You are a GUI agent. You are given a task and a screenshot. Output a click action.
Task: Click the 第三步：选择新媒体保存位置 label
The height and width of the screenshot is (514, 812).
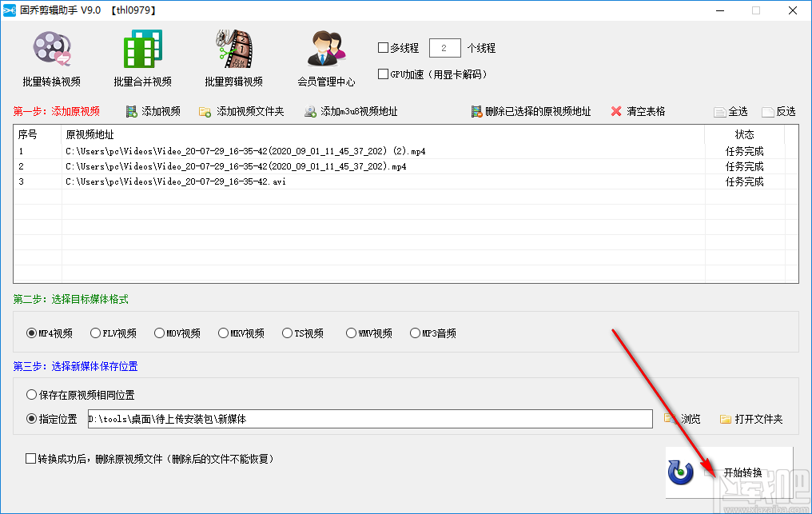tap(76, 366)
